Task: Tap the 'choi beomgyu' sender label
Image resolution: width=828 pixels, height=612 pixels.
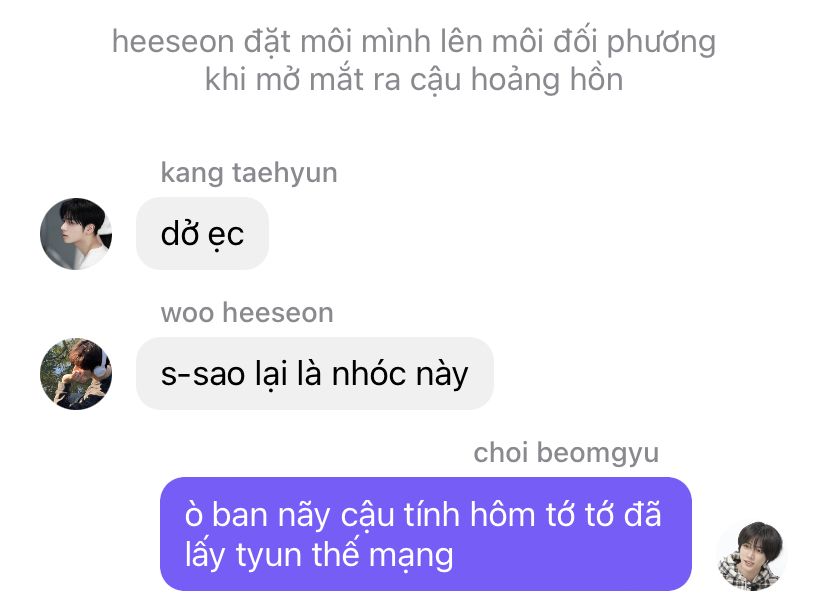Action: pos(566,453)
